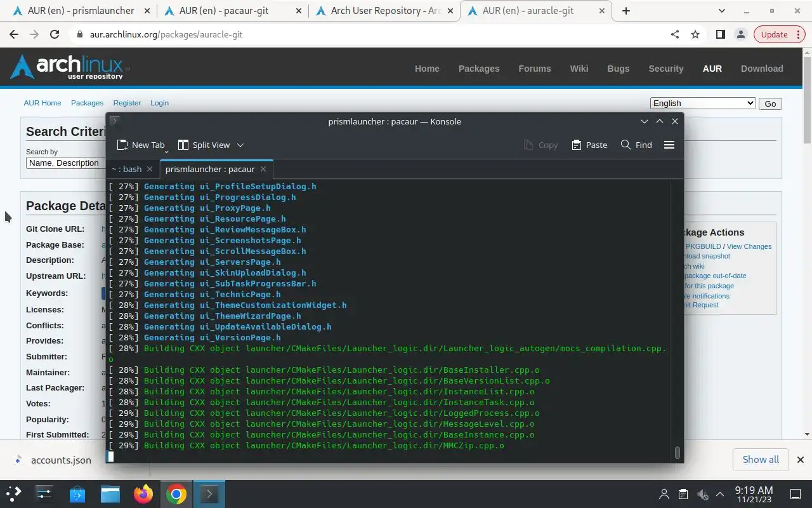Open the Search by Name, Description dropdown
Viewport: 812px width, 508px height.
(66, 163)
